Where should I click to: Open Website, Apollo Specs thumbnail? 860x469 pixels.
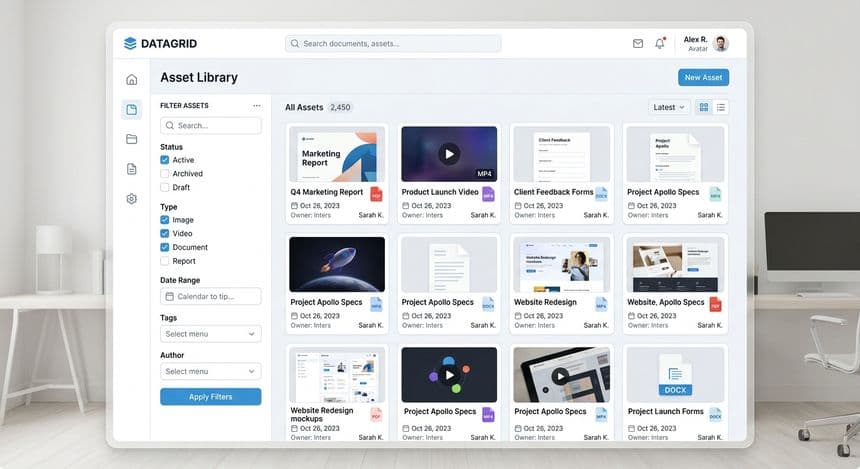click(x=675, y=264)
